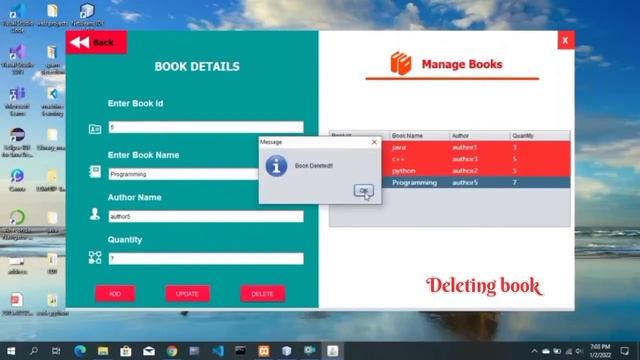The height and width of the screenshot is (360, 640).
Task: Select the Programming row in the table
Action: pos(476,182)
